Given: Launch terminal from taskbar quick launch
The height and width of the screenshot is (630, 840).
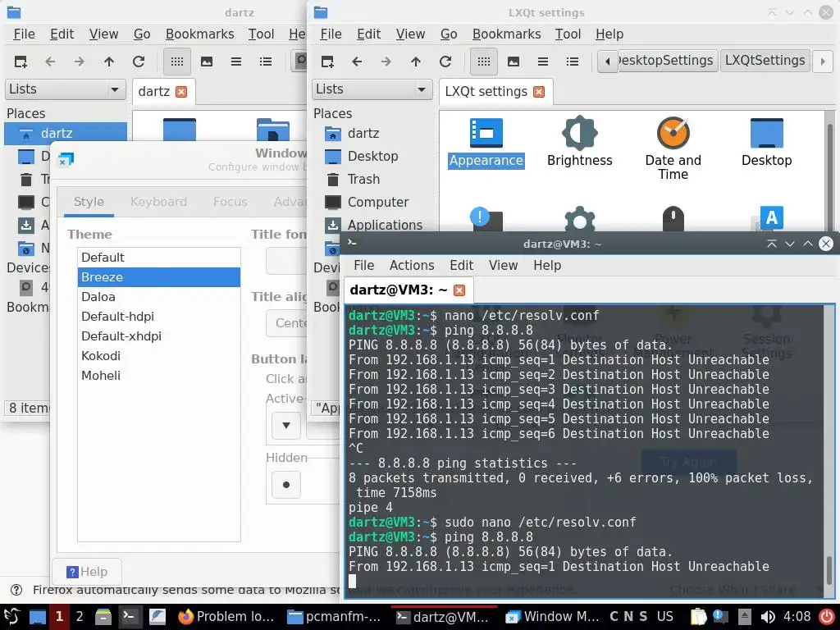Looking at the screenshot, I should pos(129,617).
